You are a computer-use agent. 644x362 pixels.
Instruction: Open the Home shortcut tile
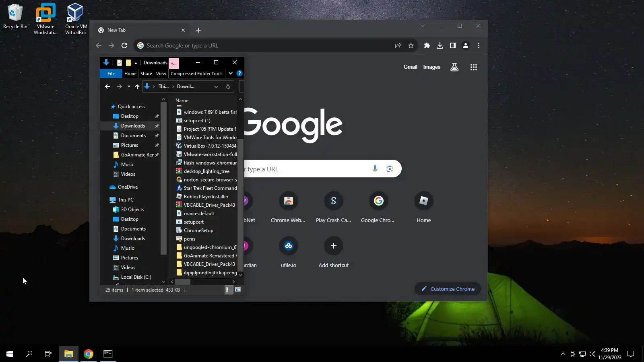tap(424, 207)
